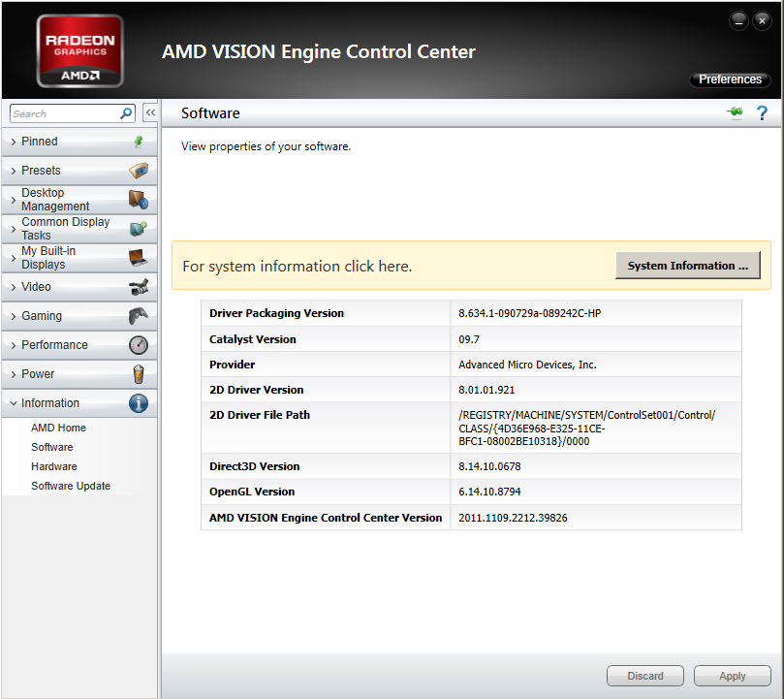Close the Control Center window
Screen dimensions: 784x699
[762, 21]
